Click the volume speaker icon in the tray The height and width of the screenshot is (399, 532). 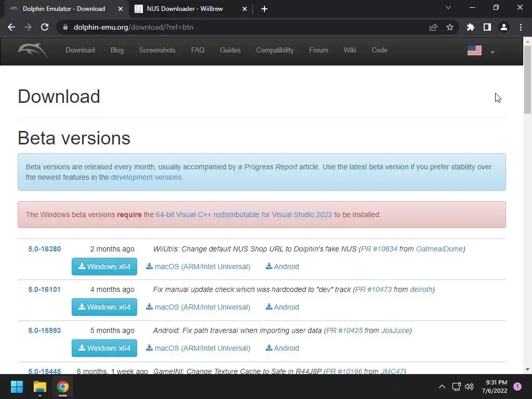[x=469, y=387]
